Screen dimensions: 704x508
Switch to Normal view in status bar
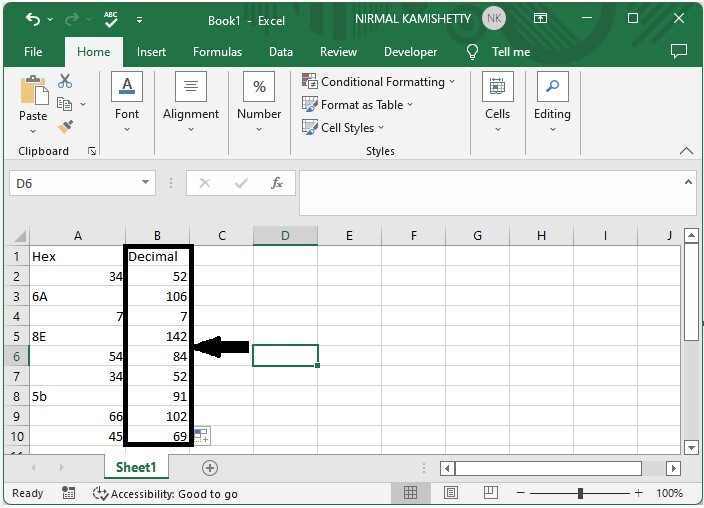pos(410,493)
